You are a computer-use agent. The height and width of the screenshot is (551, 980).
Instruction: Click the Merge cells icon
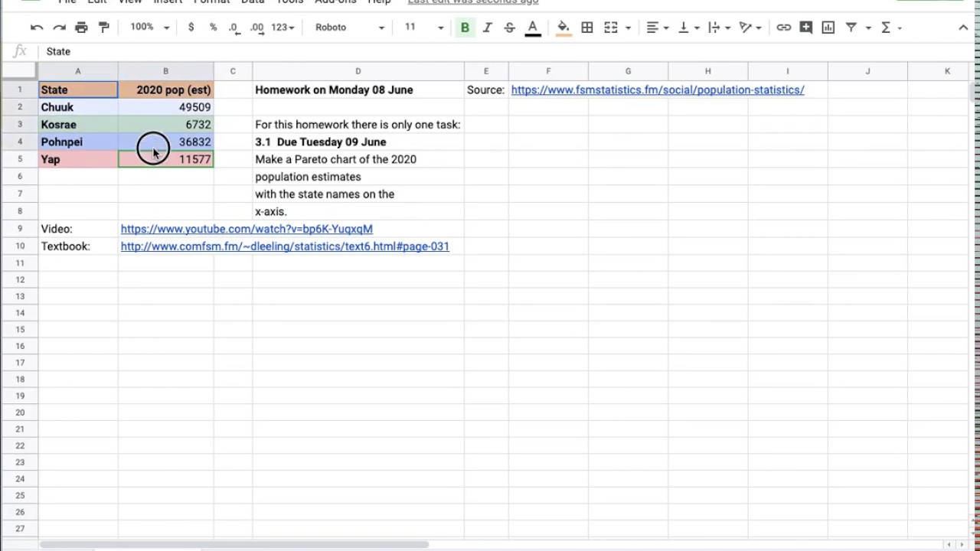(611, 28)
